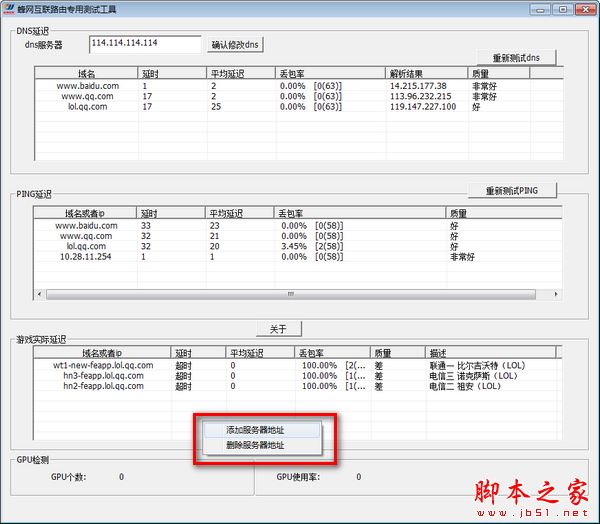Screen dimensions: 600x524
Task: Click PING table horizontal scrollbar thumb
Action: click(x=291, y=294)
